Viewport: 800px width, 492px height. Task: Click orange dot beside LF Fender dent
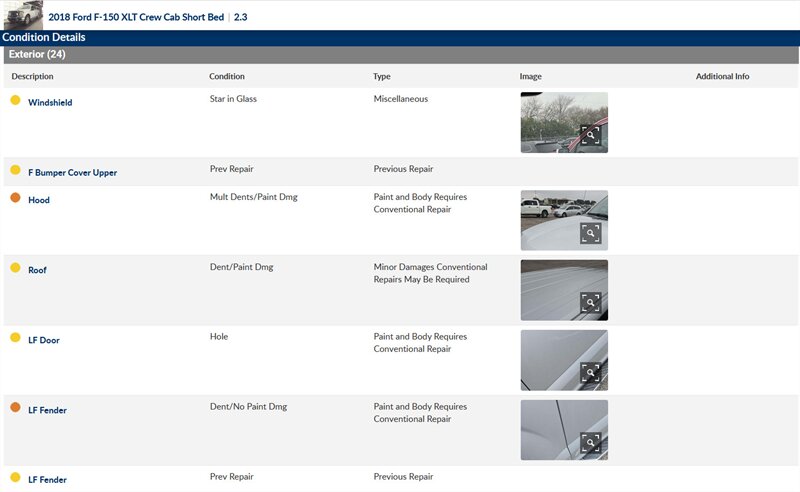(15, 408)
